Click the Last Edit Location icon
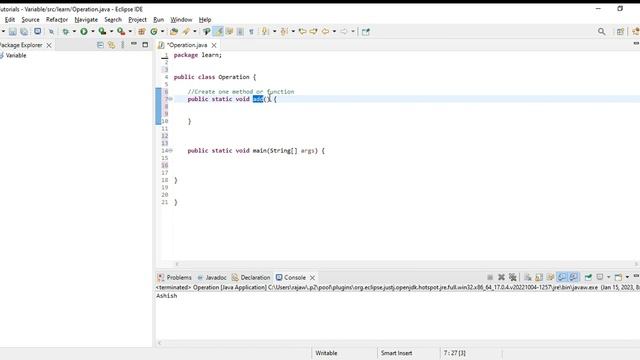640x360 pixels. 302,31
